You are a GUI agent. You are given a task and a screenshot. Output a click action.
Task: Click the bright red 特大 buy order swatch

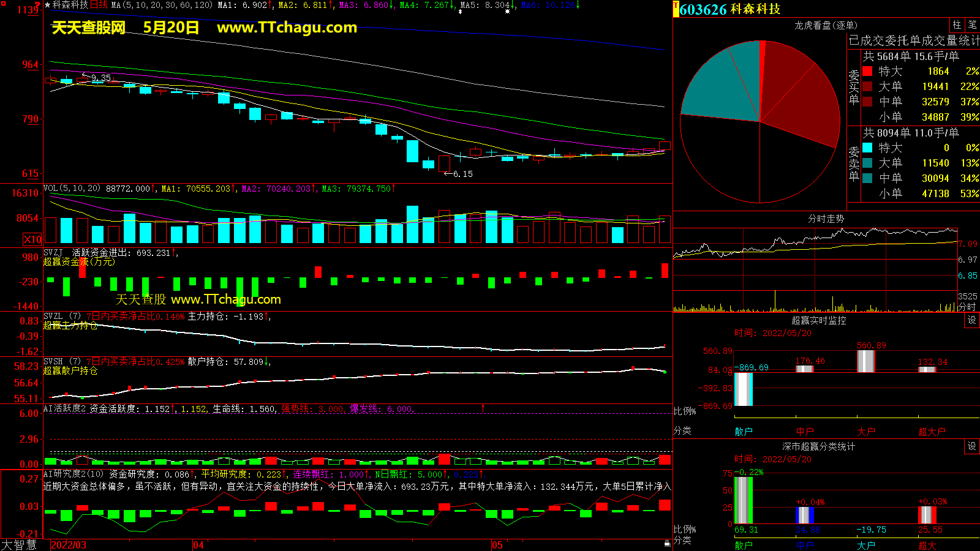tap(867, 72)
